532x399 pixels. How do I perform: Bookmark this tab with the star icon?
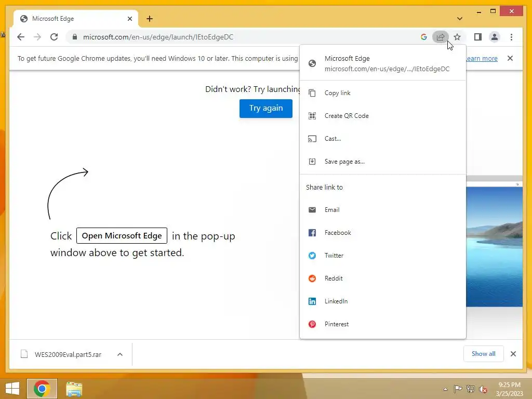coord(457,37)
